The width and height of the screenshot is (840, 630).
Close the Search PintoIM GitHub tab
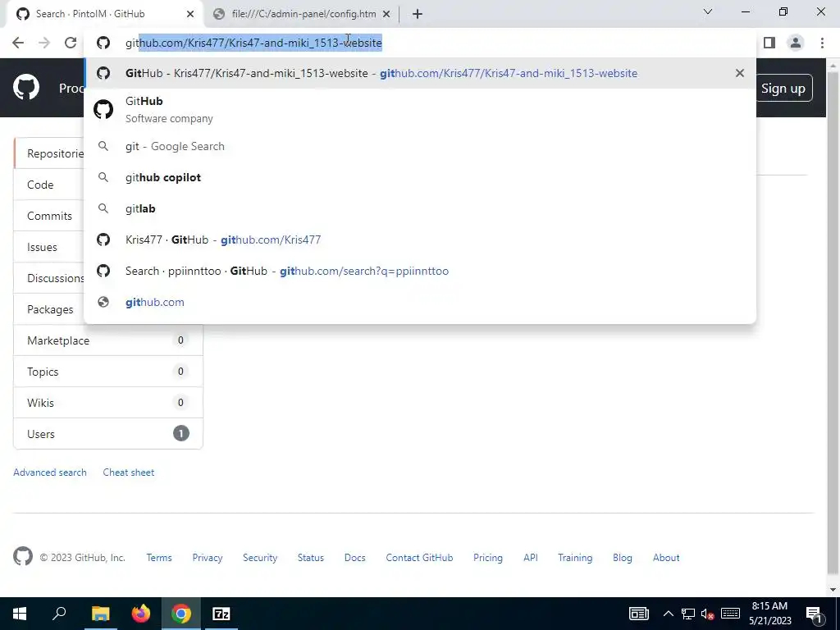[x=190, y=14]
